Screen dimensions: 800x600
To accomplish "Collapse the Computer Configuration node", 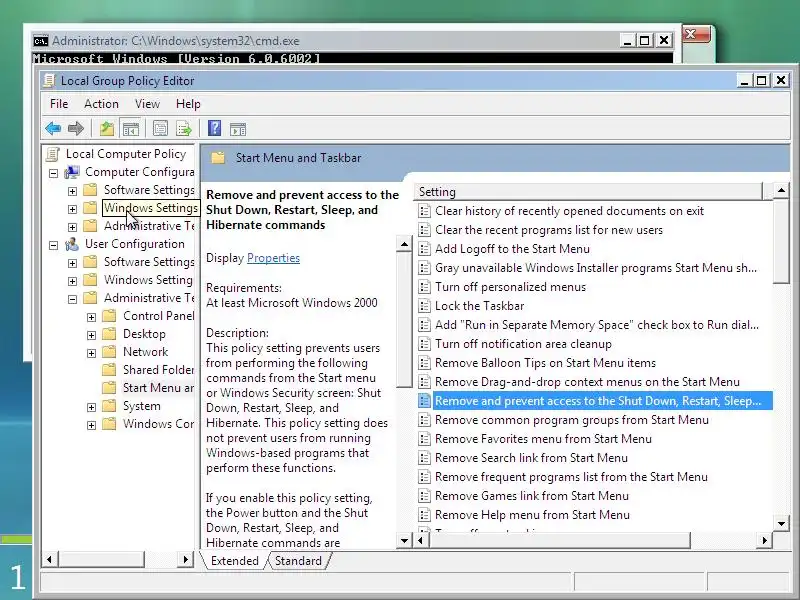I will (x=53, y=173).
